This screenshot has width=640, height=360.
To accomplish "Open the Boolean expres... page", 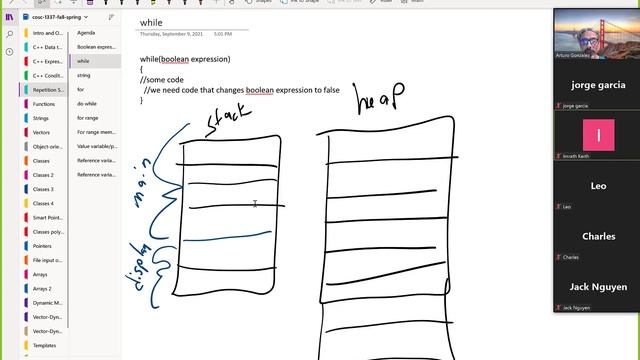I will tap(95, 47).
